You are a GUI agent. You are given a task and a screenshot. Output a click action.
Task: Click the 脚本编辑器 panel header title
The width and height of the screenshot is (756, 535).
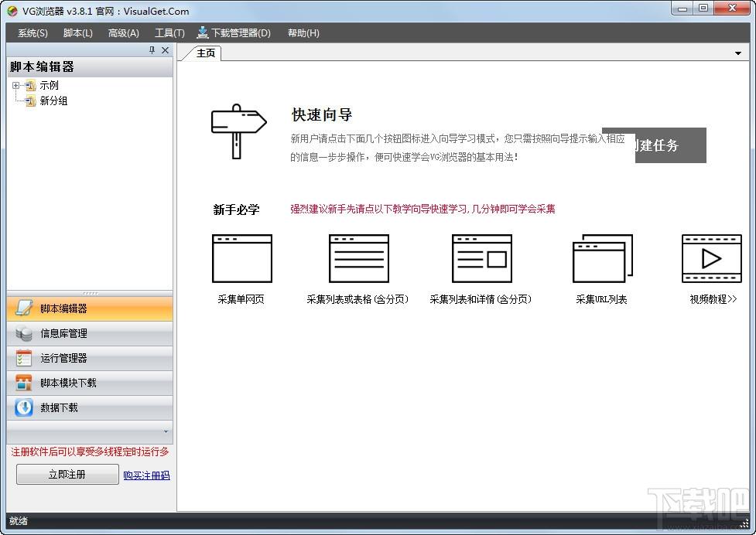(x=42, y=67)
